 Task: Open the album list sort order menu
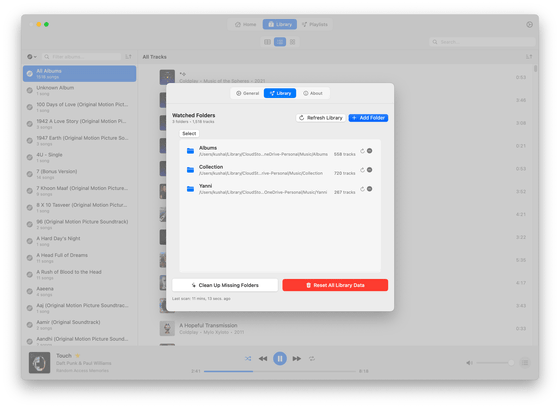[x=128, y=56]
